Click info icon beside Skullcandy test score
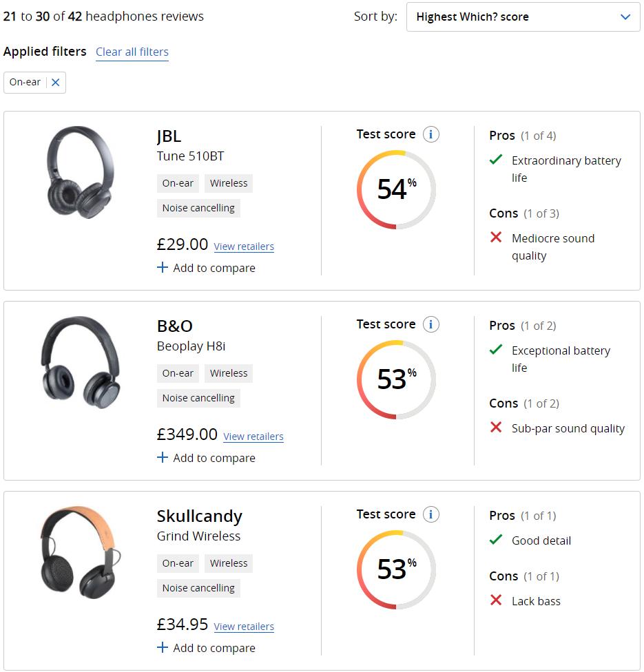 (x=431, y=514)
